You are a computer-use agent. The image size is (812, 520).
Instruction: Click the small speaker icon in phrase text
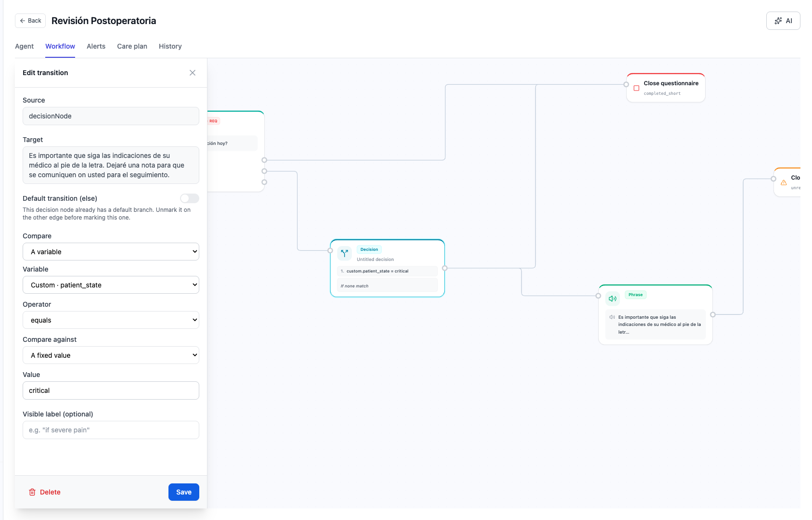pos(612,317)
